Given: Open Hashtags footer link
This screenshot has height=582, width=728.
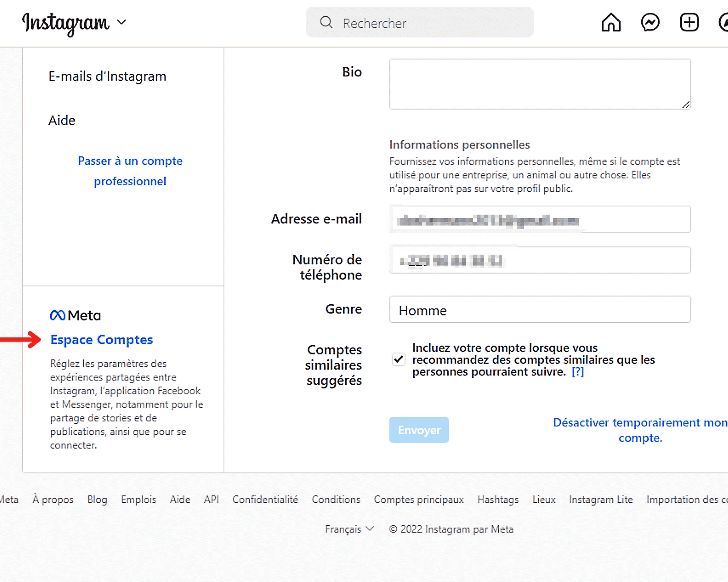Looking at the screenshot, I should coord(498,499).
